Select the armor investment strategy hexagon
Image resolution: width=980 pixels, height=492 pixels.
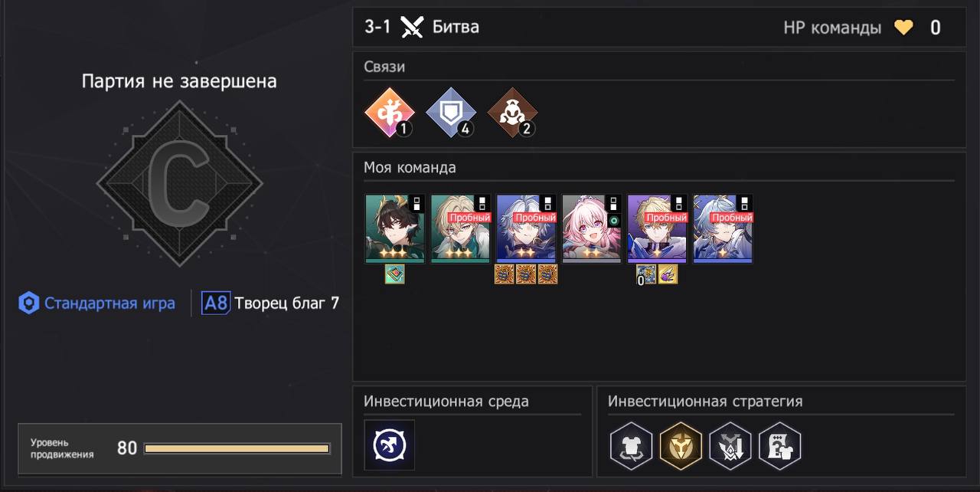(x=632, y=445)
